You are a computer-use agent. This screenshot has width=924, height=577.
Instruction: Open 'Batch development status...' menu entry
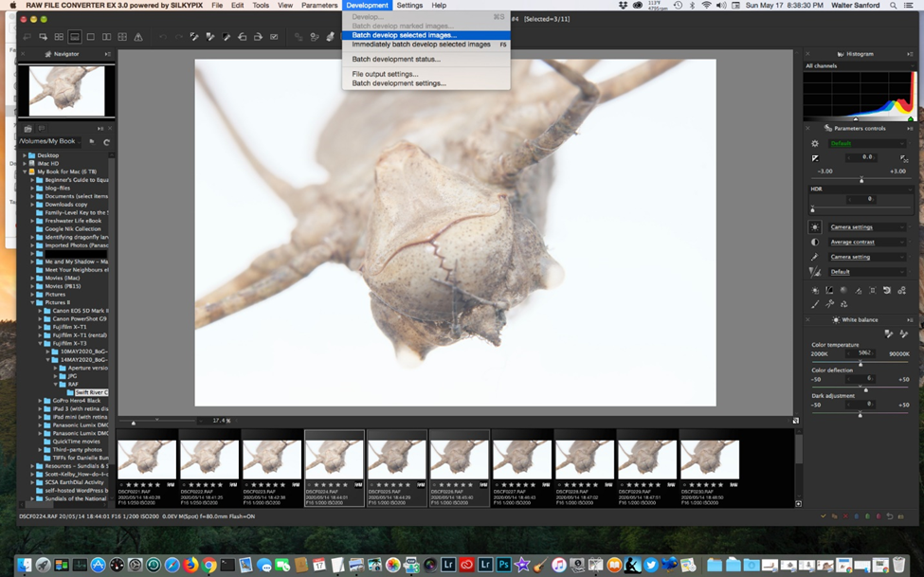point(426,59)
